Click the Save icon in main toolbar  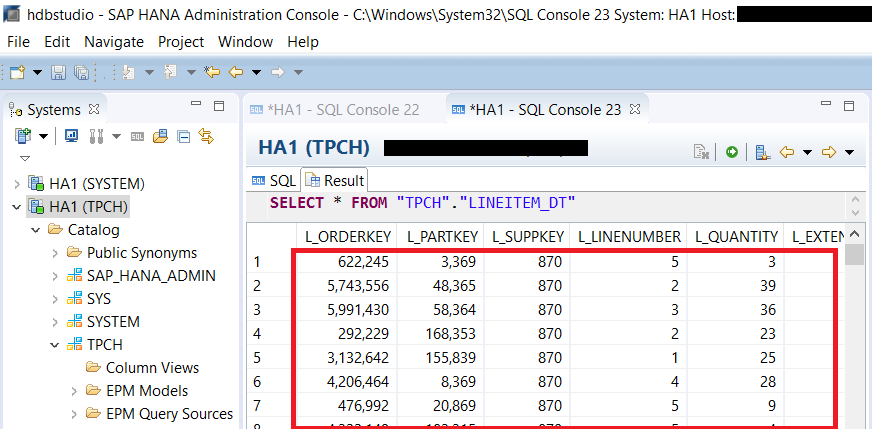click(x=58, y=72)
